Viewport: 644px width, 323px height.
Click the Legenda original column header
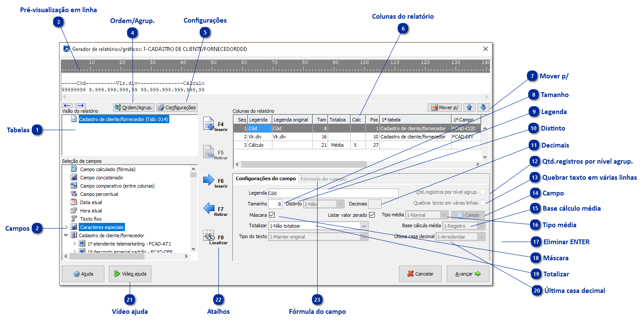(292, 119)
